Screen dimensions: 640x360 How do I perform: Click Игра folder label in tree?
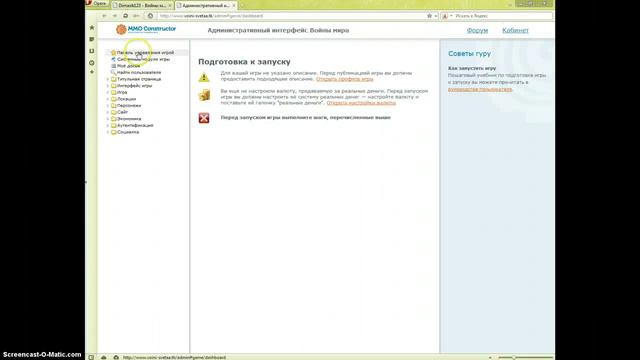pos(122,92)
